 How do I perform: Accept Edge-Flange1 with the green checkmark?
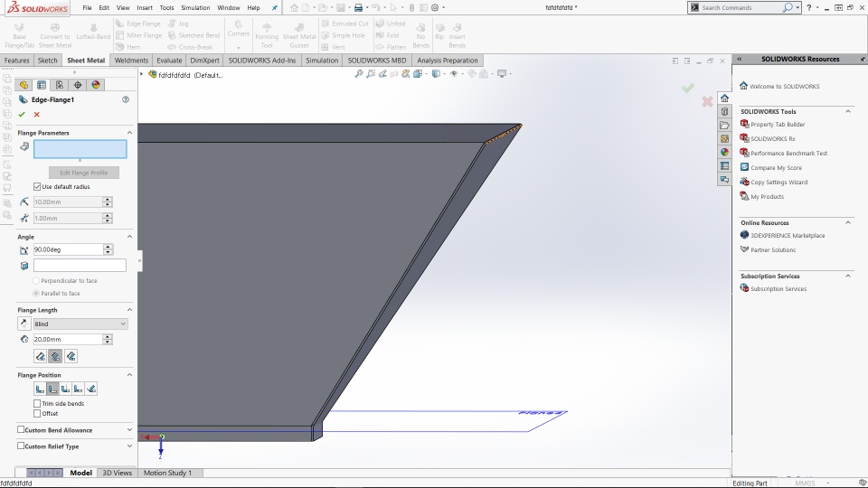click(x=22, y=115)
